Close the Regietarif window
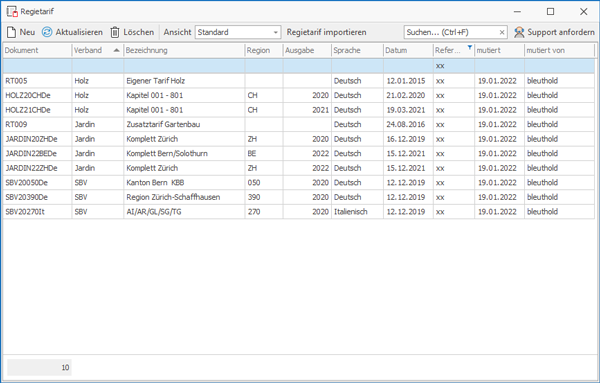600x383 pixels. tap(583, 11)
